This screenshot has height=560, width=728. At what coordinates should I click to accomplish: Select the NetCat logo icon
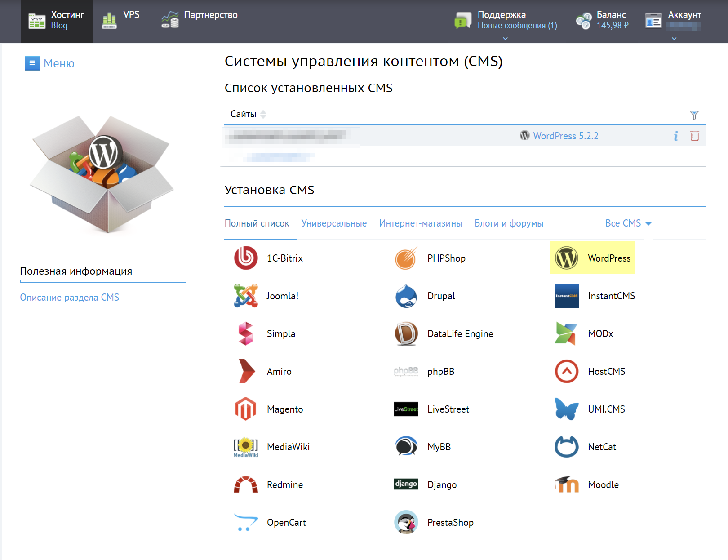pos(567,447)
